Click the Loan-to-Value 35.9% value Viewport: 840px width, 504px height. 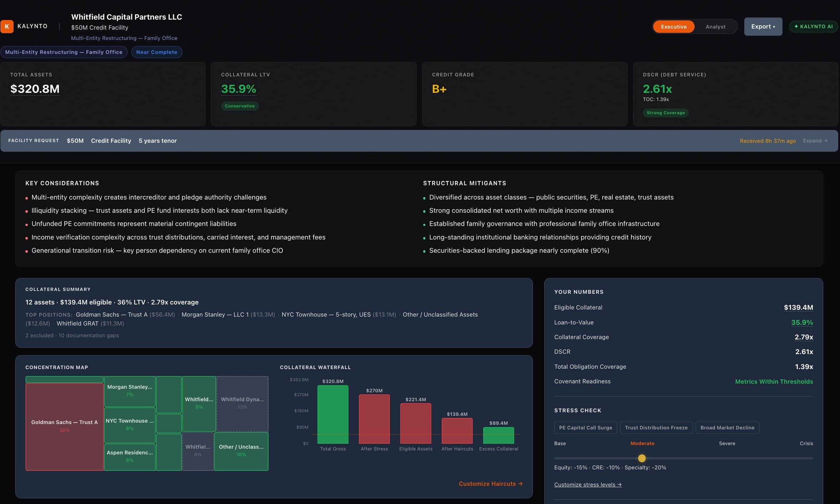pos(802,322)
